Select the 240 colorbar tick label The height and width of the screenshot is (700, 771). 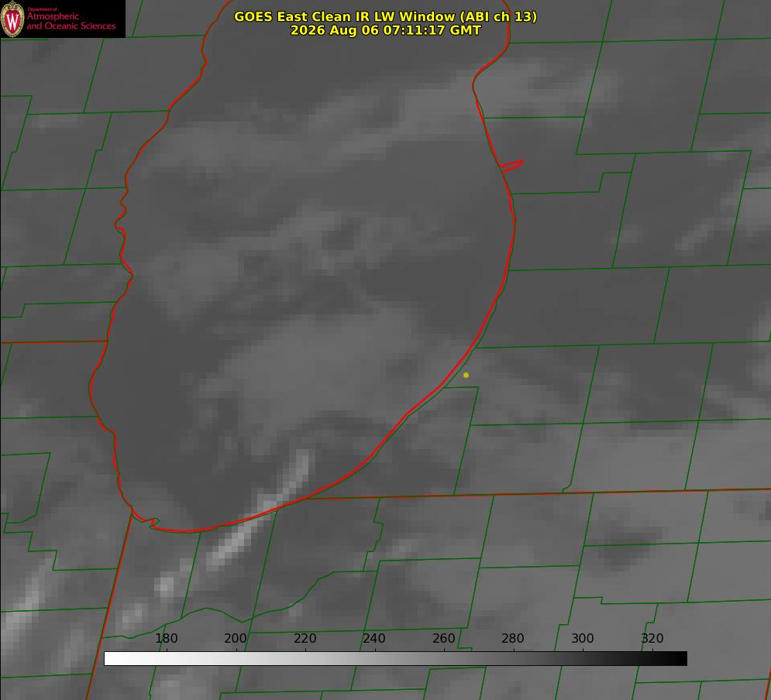click(374, 638)
